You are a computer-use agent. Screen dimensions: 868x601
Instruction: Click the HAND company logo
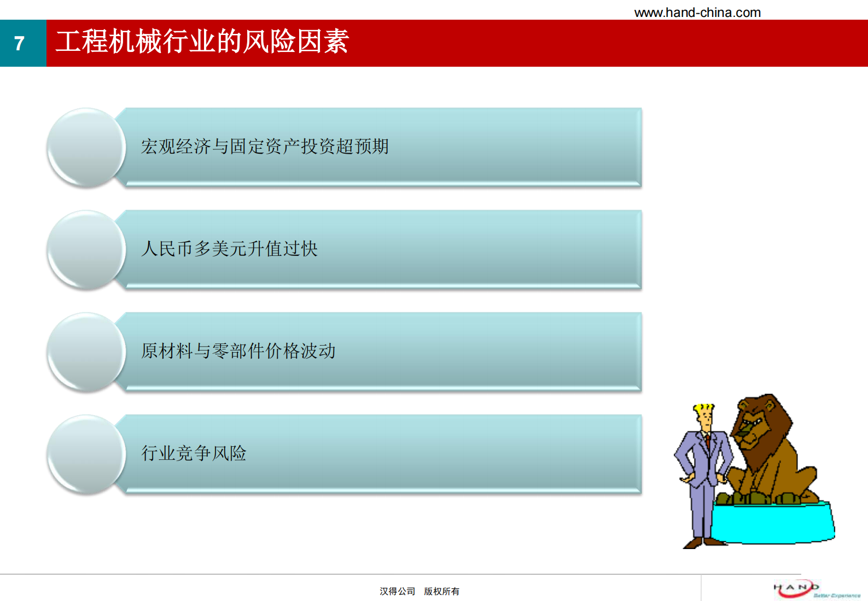(817, 590)
